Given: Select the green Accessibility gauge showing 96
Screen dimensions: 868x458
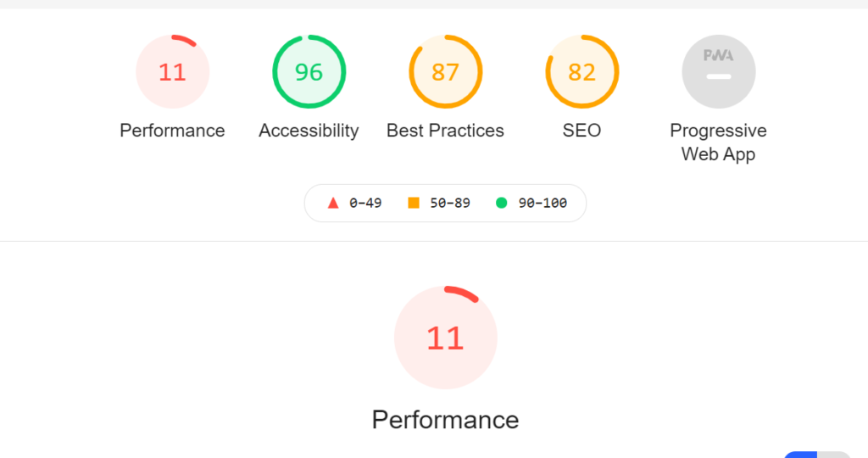Looking at the screenshot, I should [x=309, y=71].
